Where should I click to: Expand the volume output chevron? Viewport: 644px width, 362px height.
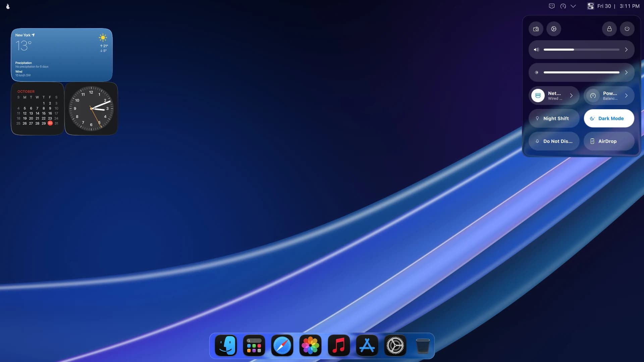(x=626, y=50)
